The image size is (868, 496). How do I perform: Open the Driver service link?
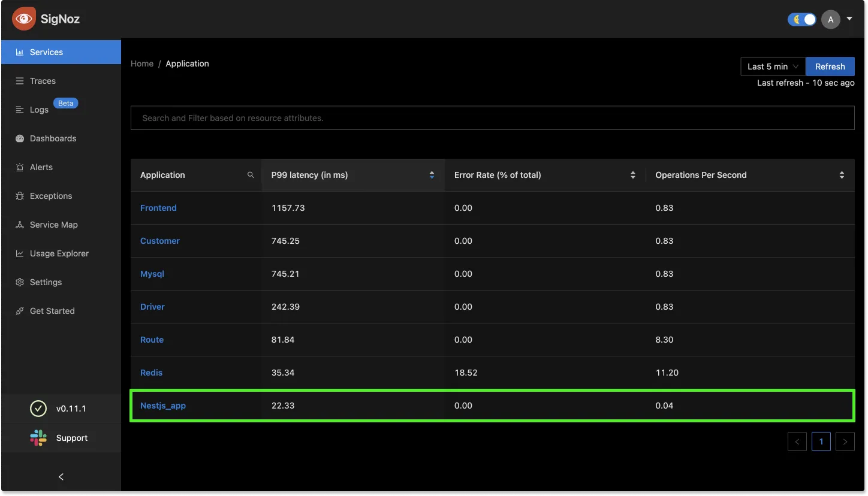coord(152,307)
